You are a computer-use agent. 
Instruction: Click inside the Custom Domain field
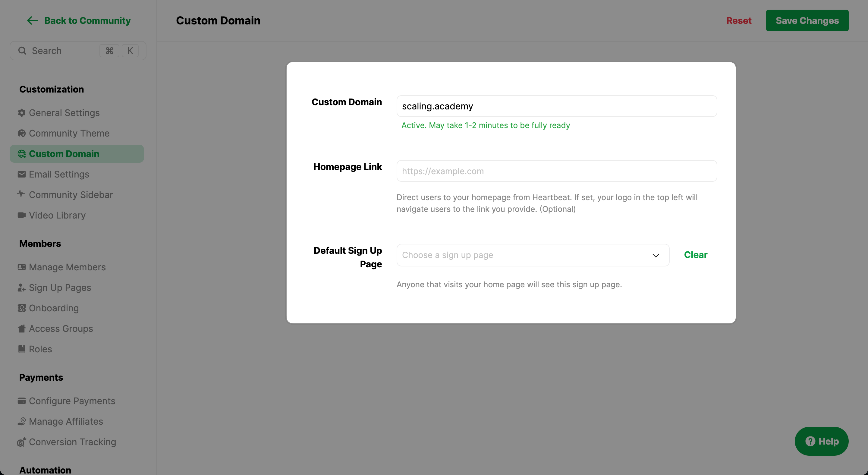(556, 106)
